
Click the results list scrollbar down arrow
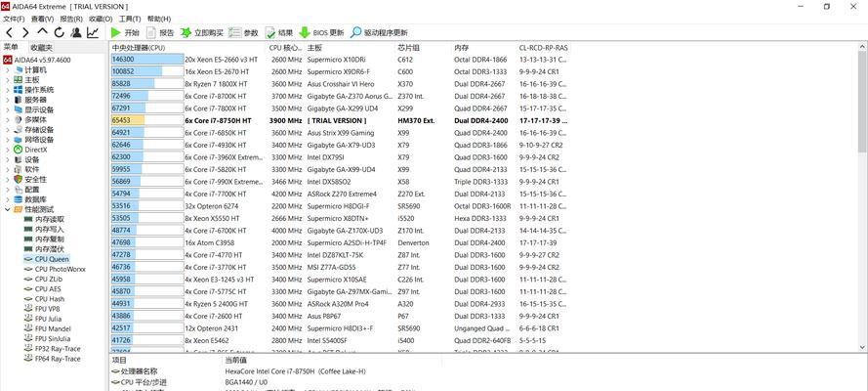862,347
